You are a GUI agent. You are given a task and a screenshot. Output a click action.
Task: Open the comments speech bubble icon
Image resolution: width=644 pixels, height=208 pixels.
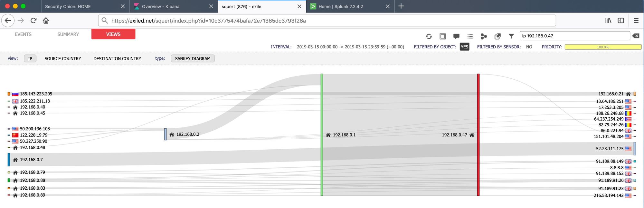point(456,36)
